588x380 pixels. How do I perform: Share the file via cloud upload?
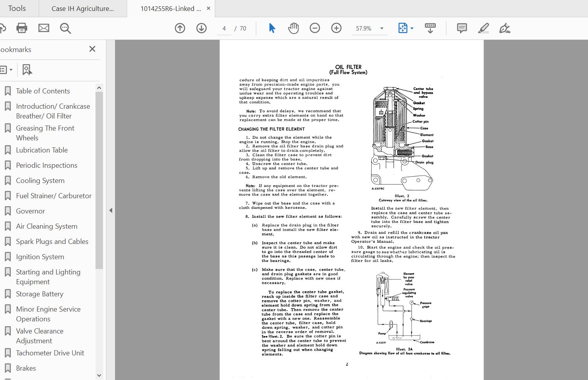pyautogui.click(x=4, y=28)
